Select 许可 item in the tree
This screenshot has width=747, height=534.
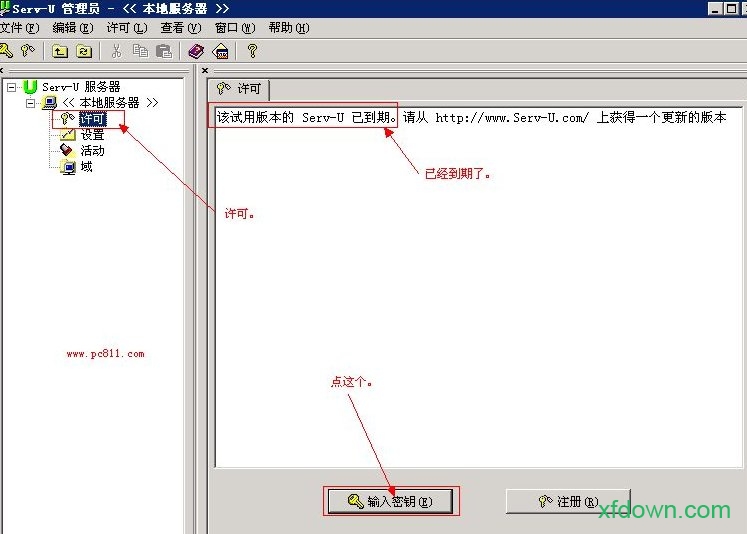tap(92, 119)
